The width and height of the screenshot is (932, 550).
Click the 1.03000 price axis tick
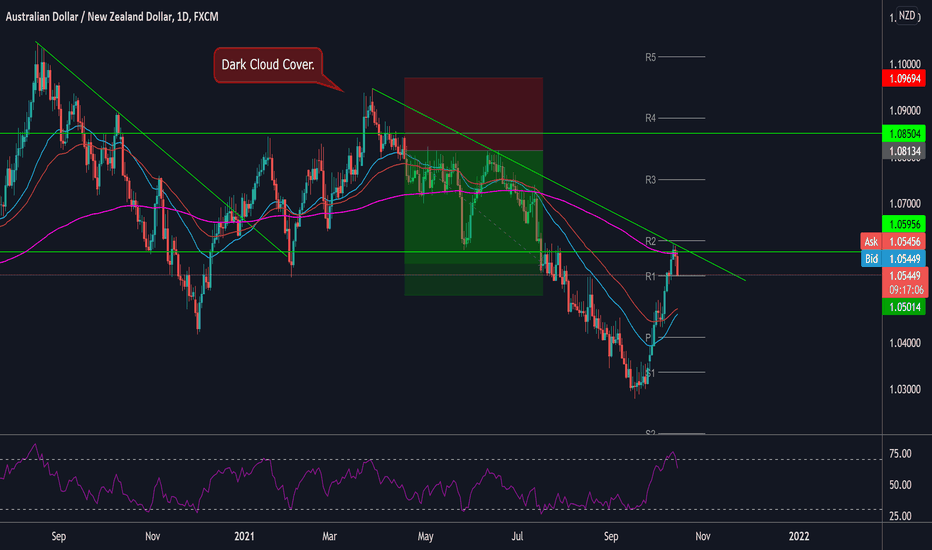click(905, 389)
